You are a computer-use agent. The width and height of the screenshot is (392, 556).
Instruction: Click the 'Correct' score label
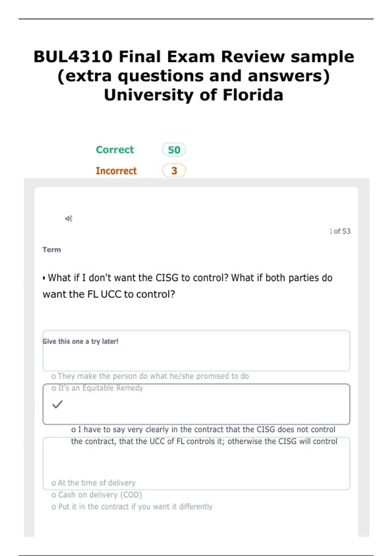click(115, 150)
